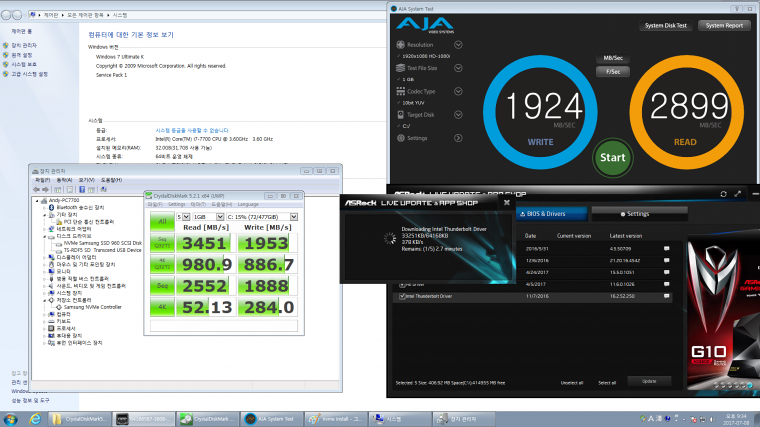Run the 4K Q32T1 test in CrystalDiskMark

pos(162,264)
